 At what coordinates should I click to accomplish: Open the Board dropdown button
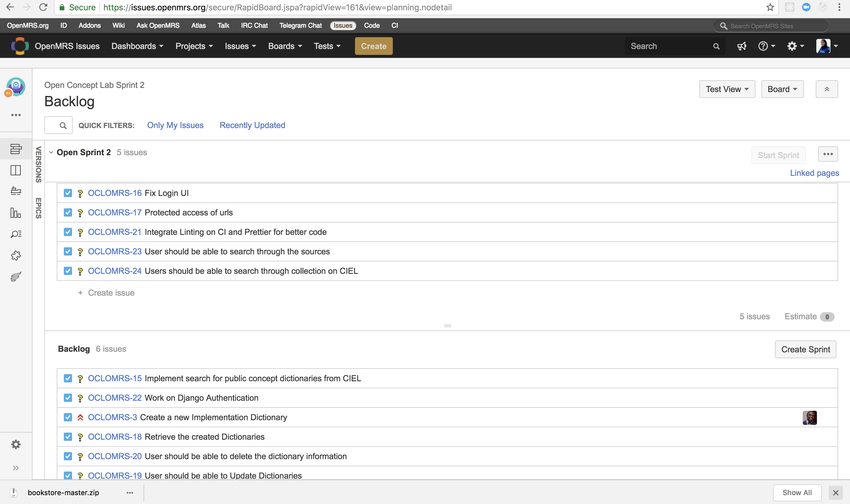(x=782, y=89)
